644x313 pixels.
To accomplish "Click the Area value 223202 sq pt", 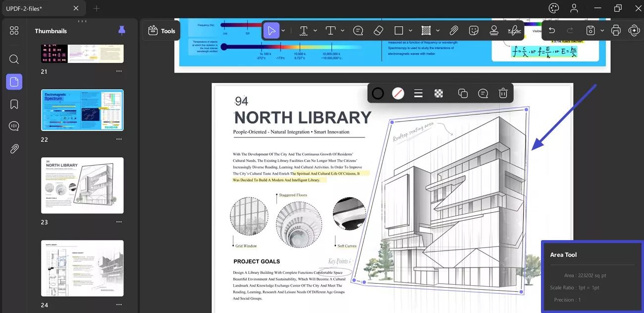I will pyautogui.click(x=592, y=276).
